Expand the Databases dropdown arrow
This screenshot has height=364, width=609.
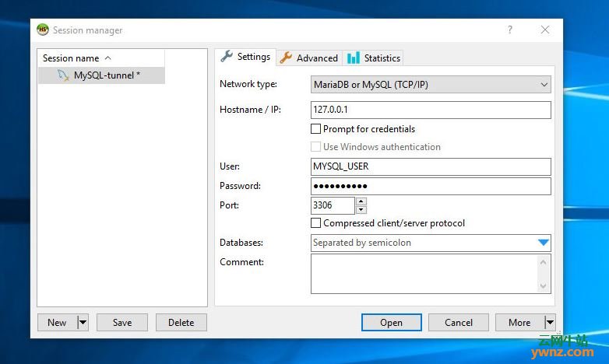tap(544, 243)
